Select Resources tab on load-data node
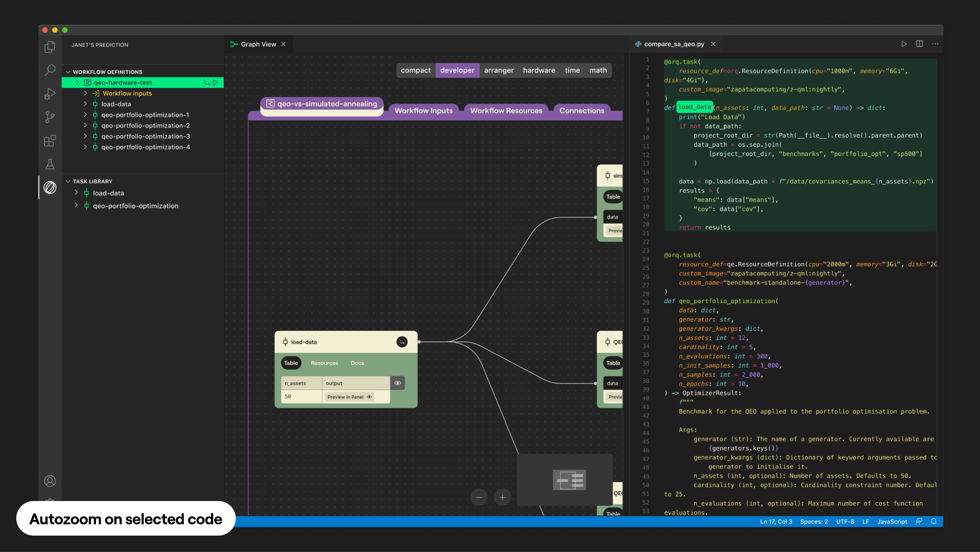Screen dimensions: 980x552 coord(324,363)
